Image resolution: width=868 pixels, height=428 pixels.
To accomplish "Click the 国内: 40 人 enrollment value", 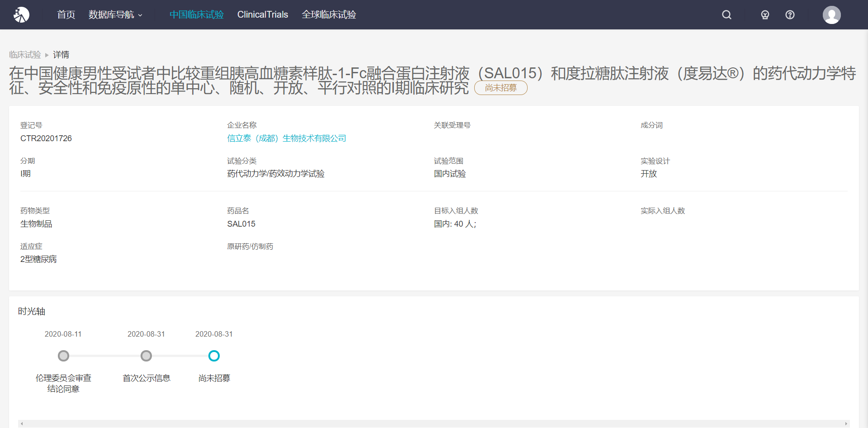I will 455,224.
